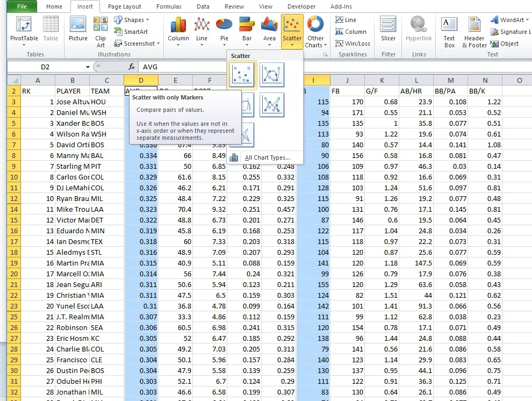The image size is (532, 401).
Task: Select the cell with Jose Altuve
Action: coord(72,102)
